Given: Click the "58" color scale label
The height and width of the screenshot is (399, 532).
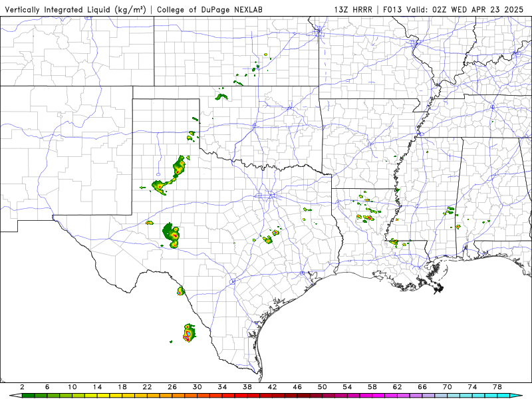Looking at the screenshot, I should [x=372, y=387].
